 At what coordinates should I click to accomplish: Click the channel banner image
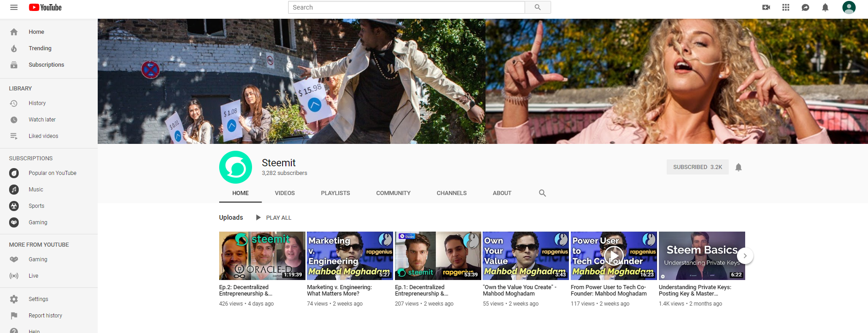click(x=483, y=81)
